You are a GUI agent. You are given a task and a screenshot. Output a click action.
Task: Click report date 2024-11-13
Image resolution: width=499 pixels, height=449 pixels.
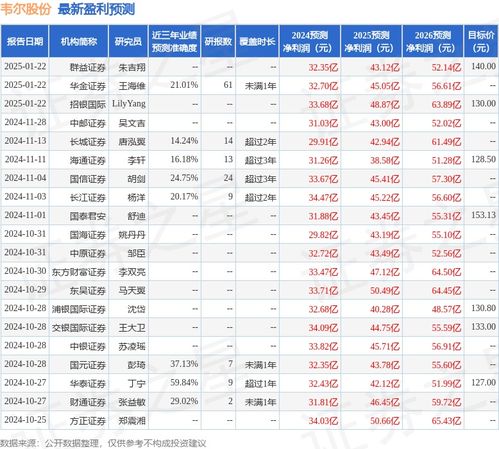tap(25, 141)
